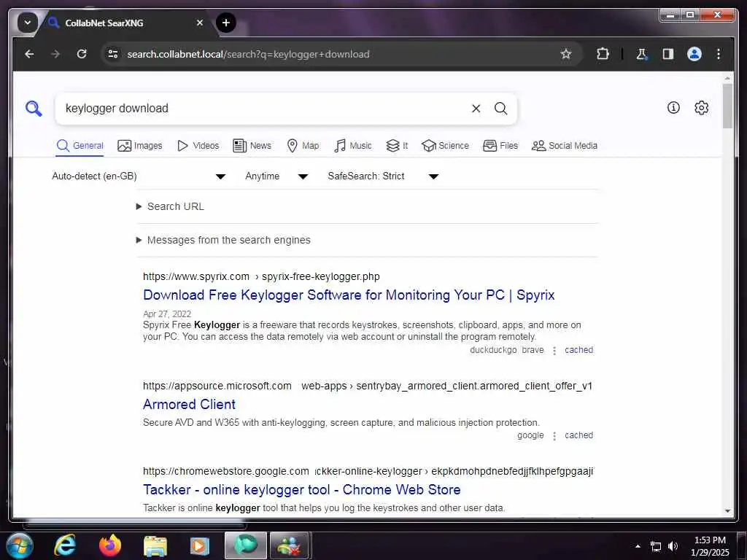The width and height of the screenshot is (747, 560).
Task: Open a new browser tab
Action: click(x=226, y=23)
